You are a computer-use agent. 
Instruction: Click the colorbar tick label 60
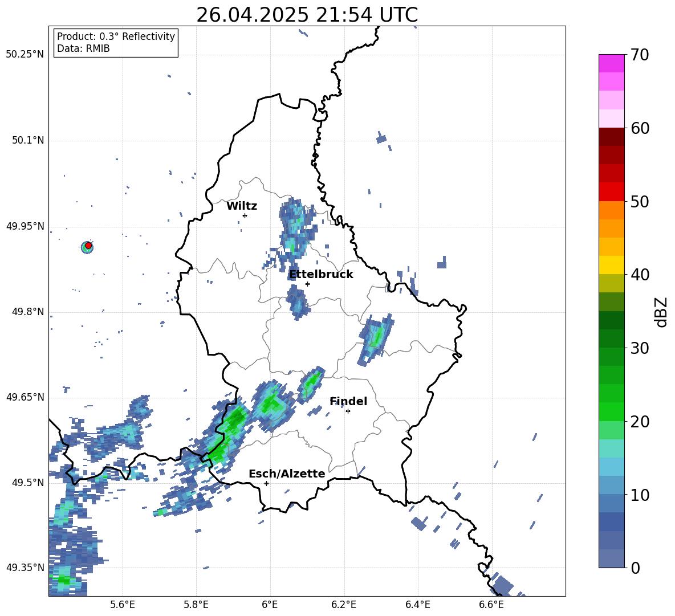tap(639, 128)
